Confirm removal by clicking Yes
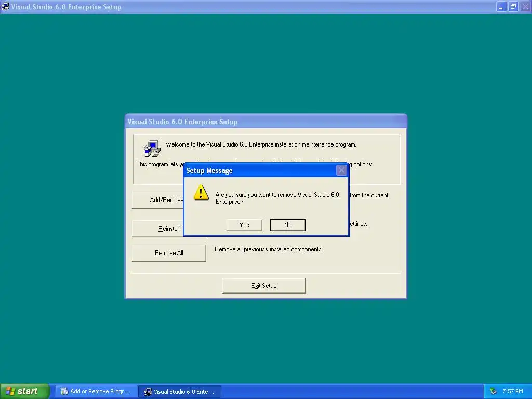Viewport: 532px width, 399px height. [x=244, y=225]
